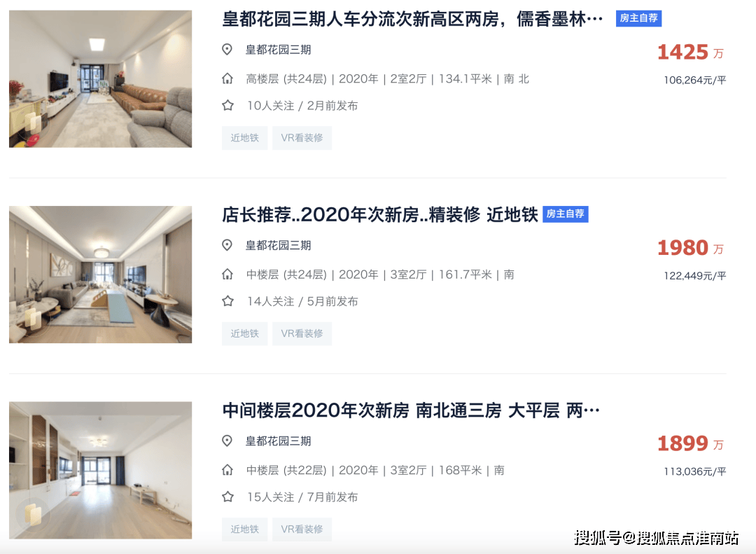The image size is (756, 554).
Task: Click location pin icon of 1980万 listing
Action: point(227,245)
